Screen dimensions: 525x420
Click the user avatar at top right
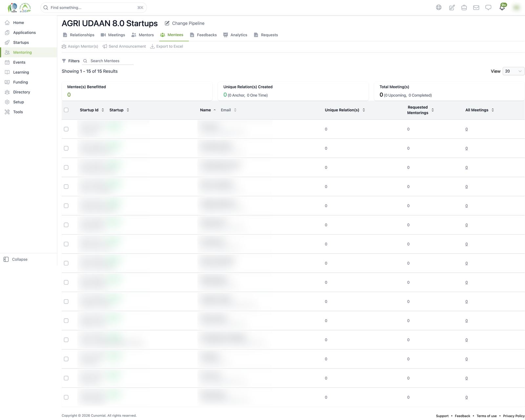click(x=516, y=8)
